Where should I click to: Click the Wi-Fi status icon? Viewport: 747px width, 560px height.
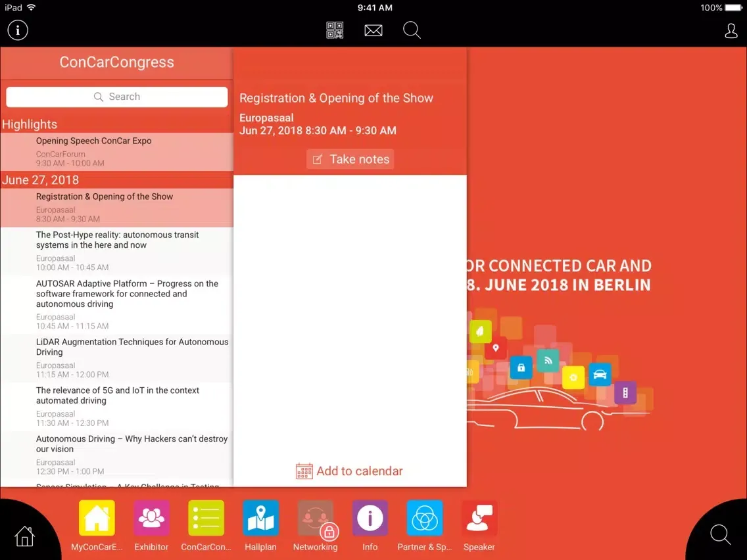click(x=31, y=8)
